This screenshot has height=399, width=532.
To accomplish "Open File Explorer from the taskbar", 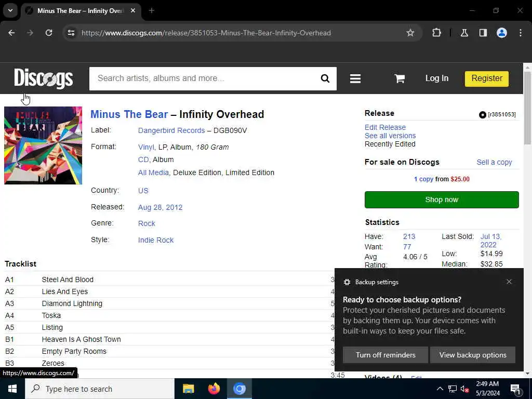I will tap(188, 389).
